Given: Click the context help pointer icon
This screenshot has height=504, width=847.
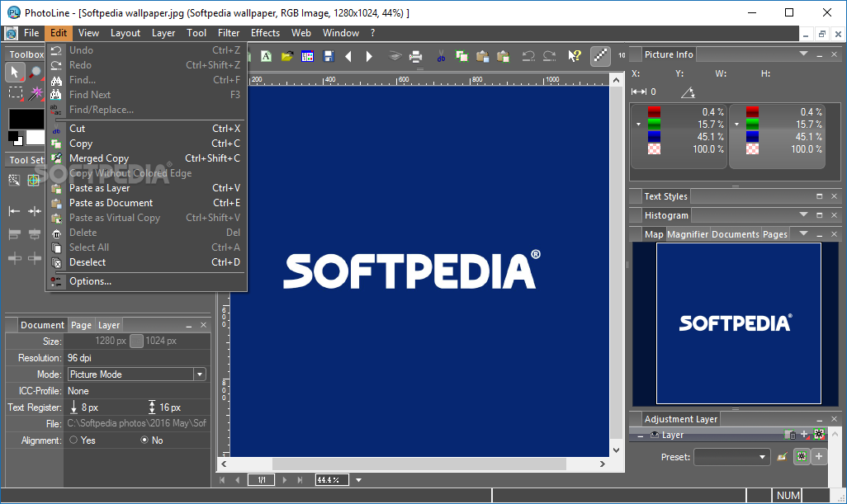Looking at the screenshot, I should (575, 55).
